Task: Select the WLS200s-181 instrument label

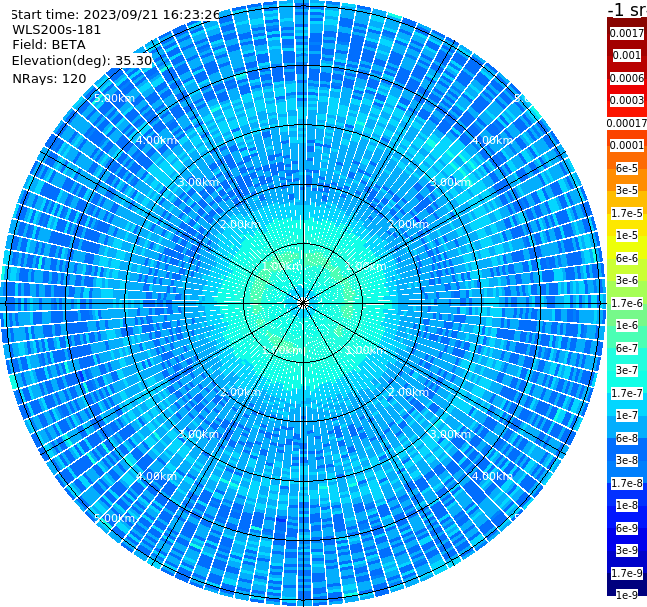Action: click(x=56, y=30)
